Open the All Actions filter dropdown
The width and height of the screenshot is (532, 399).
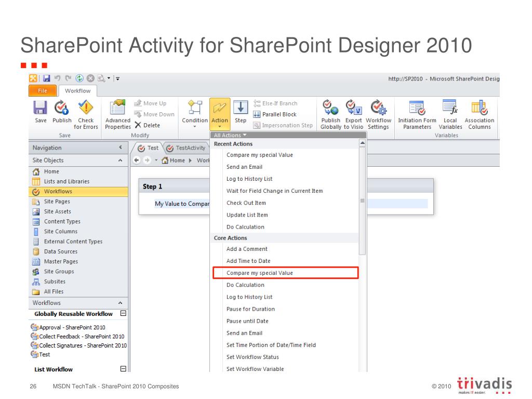tap(230, 135)
